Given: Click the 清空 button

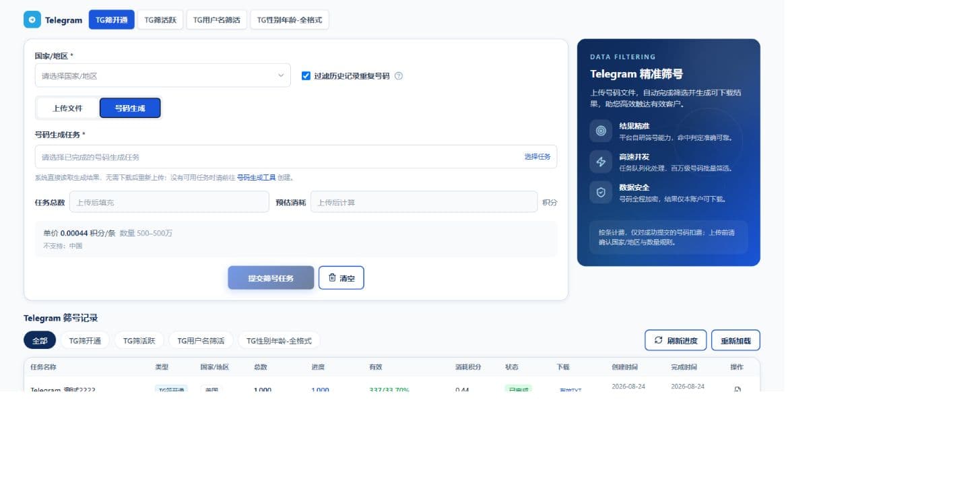Looking at the screenshot, I should (341, 278).
